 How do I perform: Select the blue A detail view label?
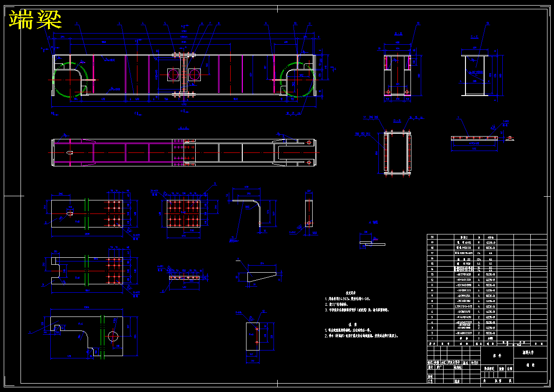tap(373, 222)
